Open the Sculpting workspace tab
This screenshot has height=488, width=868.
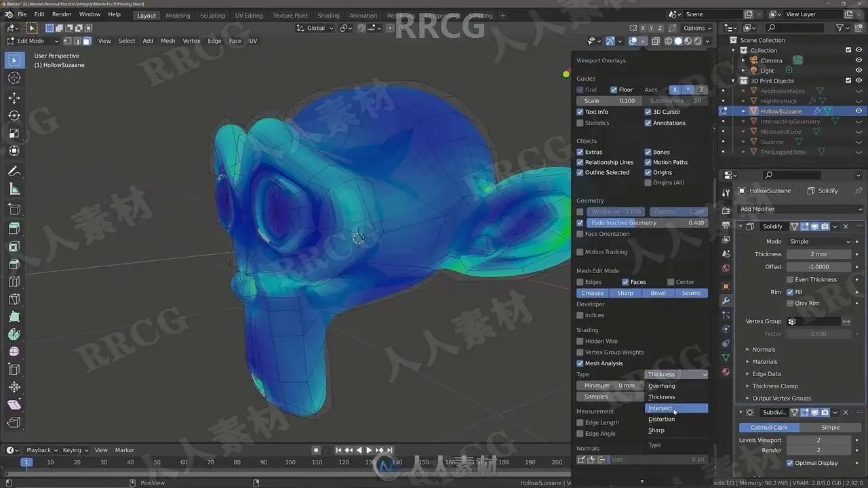coord(212,15)
